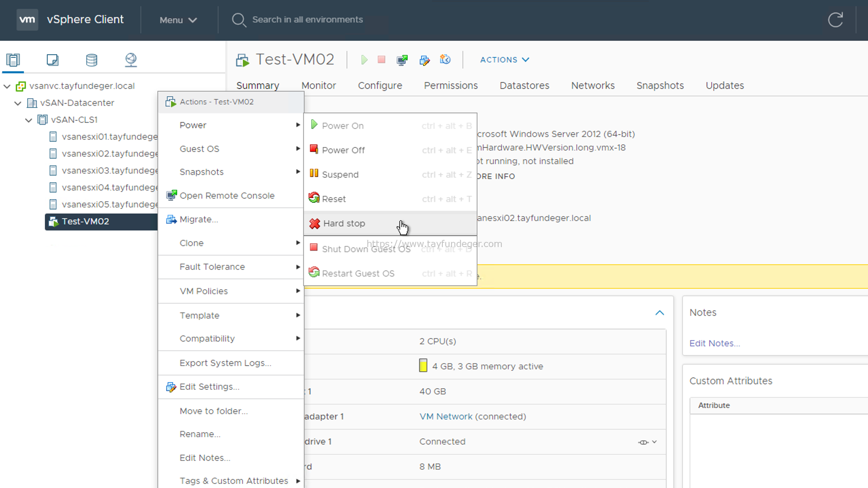The image size is (868, 488).
Task: Collapse the VM Hardware panel chevron
Action: tap(659, 313)
